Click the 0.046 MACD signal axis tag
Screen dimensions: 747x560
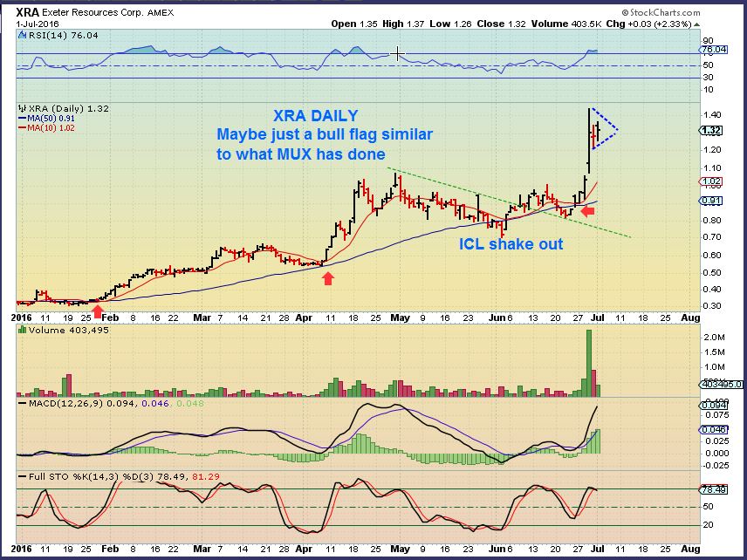(x=713, y=429)
